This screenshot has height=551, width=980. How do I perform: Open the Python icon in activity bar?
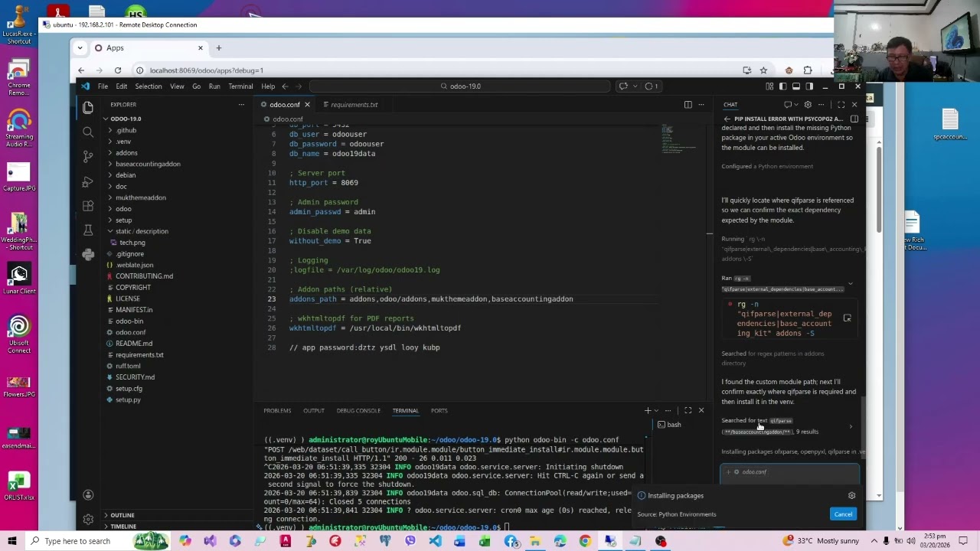pyautogui.click(x=88, y=255)
